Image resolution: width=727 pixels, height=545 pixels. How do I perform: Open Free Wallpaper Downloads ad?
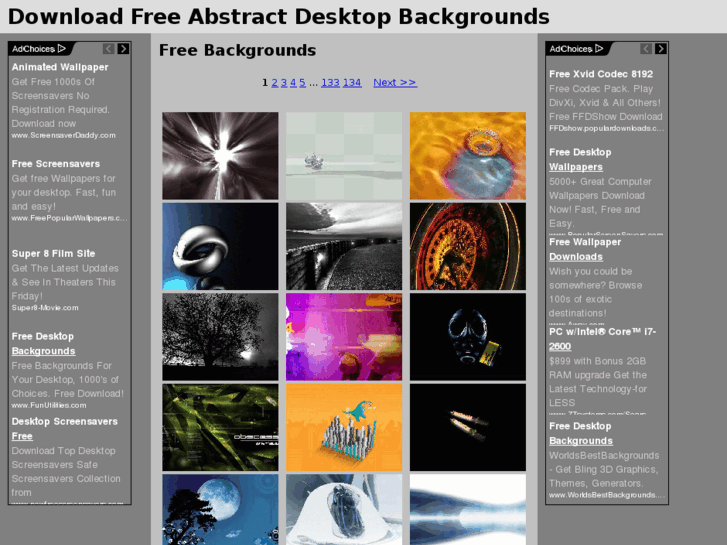tap(585, 250)
